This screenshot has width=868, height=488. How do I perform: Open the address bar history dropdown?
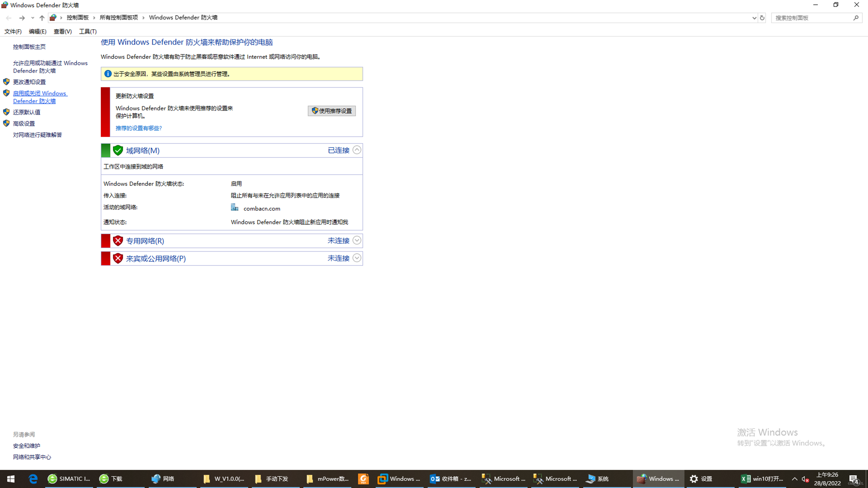(x=754, y=18)
